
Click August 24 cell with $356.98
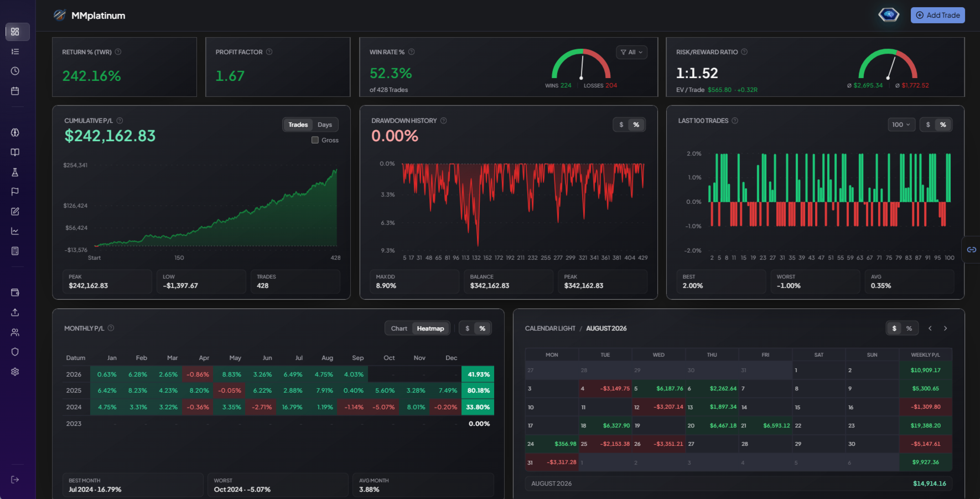point(552,444)
